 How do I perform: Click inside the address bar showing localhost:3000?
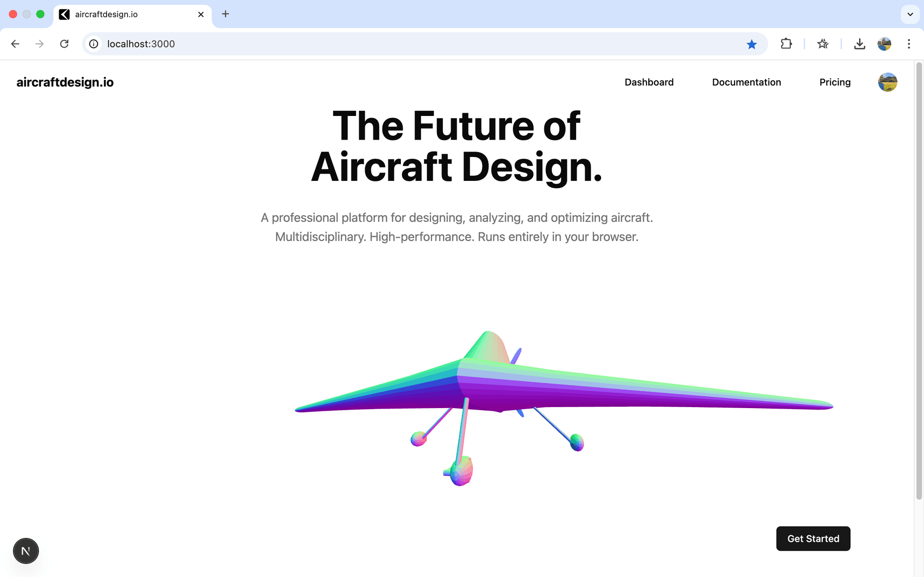click(x=337, y=44)
